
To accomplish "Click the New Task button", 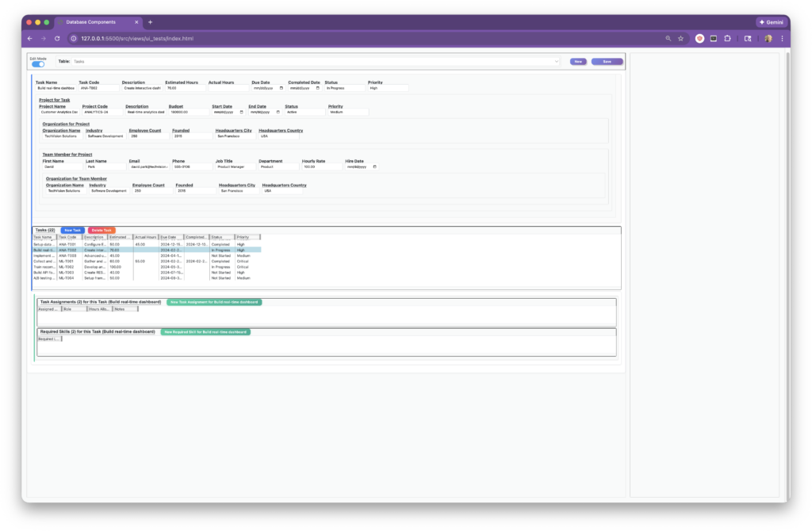I will click(73, 230).
